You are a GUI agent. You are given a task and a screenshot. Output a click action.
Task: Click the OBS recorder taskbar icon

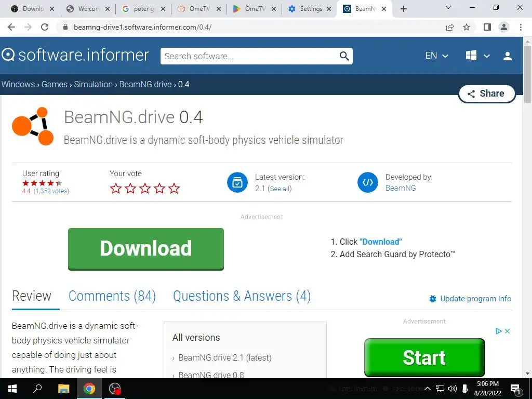coord(115,389)
